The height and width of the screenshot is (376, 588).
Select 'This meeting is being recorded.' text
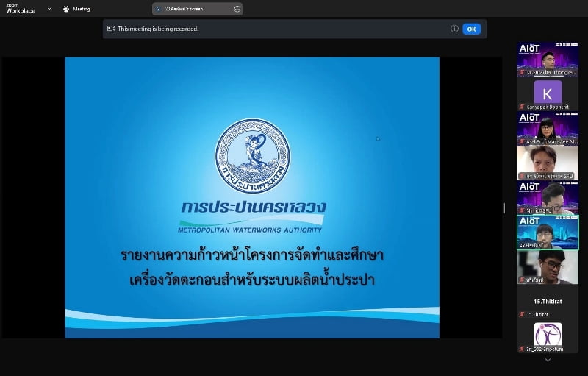[158, 29]
